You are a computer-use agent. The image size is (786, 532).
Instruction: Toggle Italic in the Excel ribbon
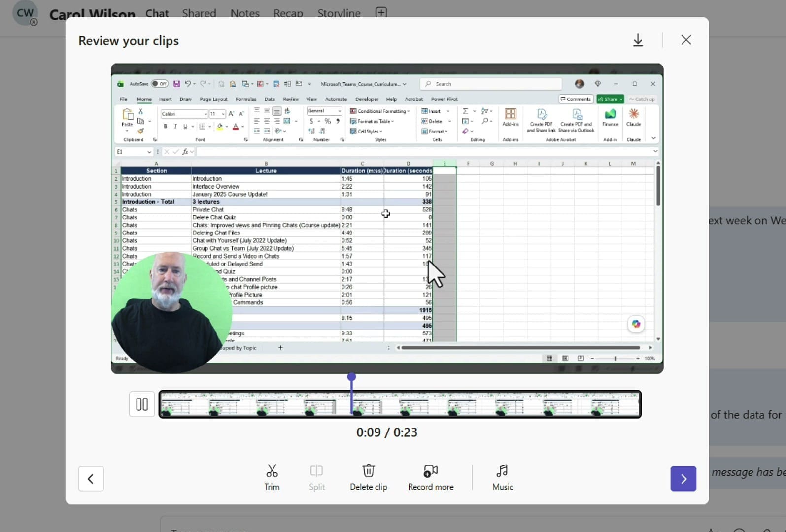click(175, 127)
